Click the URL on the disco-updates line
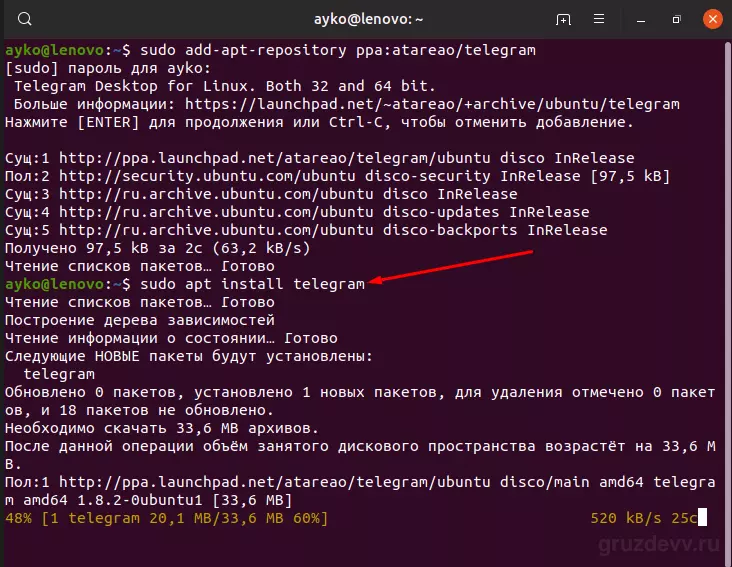The width and height of the screenshot is (732, 567). click(x=216, y=212)
